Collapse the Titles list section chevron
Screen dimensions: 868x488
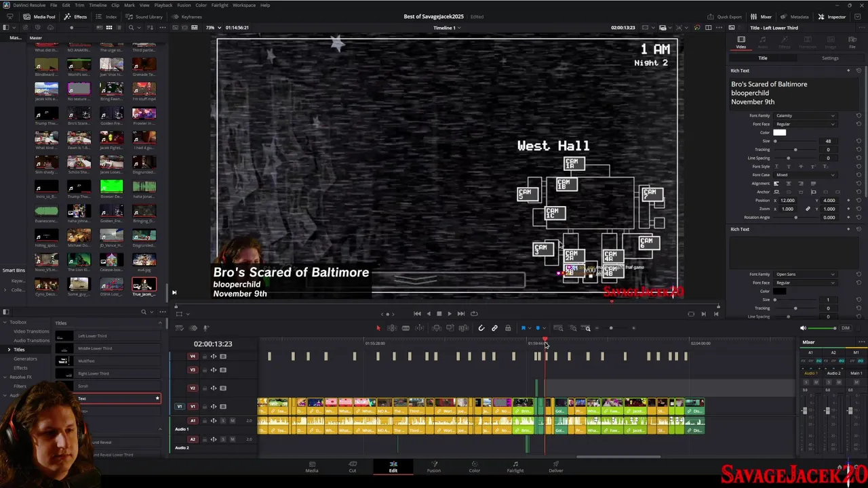(161, 323)
